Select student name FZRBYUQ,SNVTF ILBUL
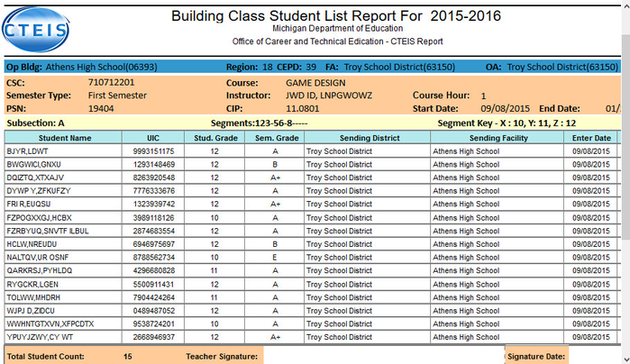This screenshot has height=364, width=630. pos(48,231)
